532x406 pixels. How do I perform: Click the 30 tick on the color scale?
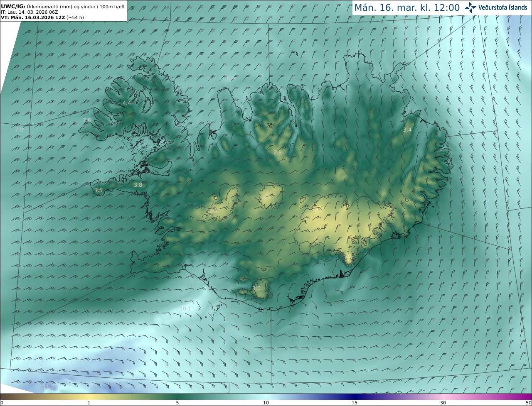(443, 403)
